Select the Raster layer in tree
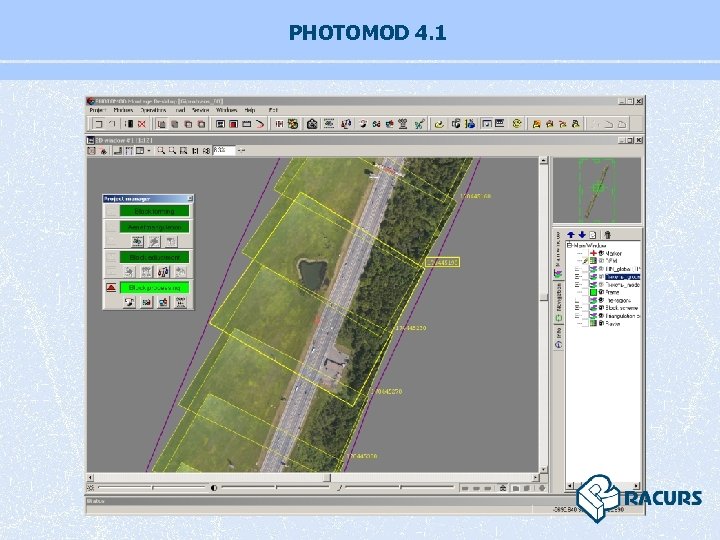720x540 pixels. [x=613, y=324]
